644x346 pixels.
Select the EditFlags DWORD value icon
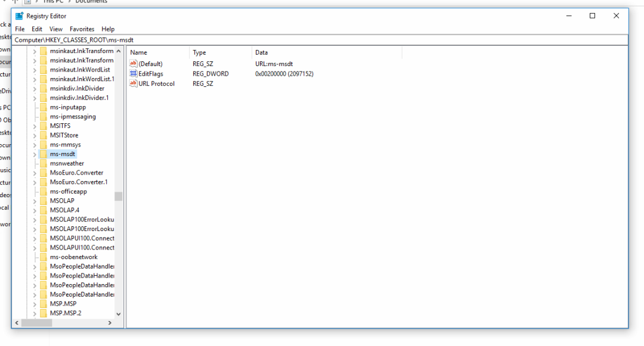pos(133,73)
